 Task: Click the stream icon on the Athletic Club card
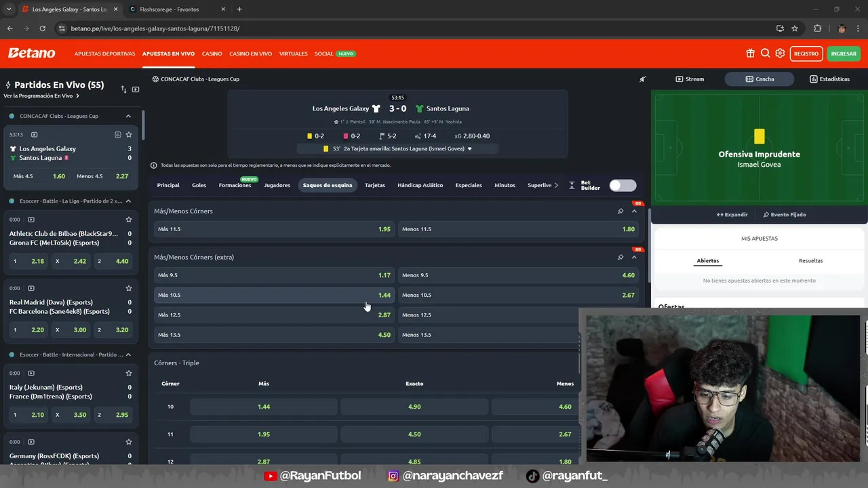pyautogui.click(x=31, y=220)
